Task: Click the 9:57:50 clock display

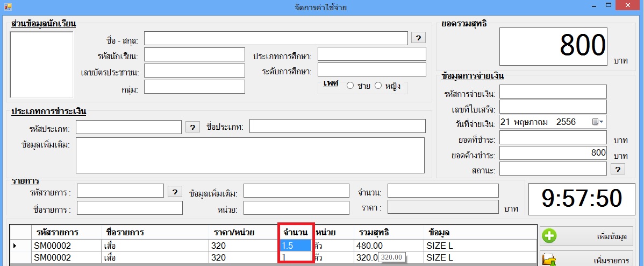Action: coord(582,199)
